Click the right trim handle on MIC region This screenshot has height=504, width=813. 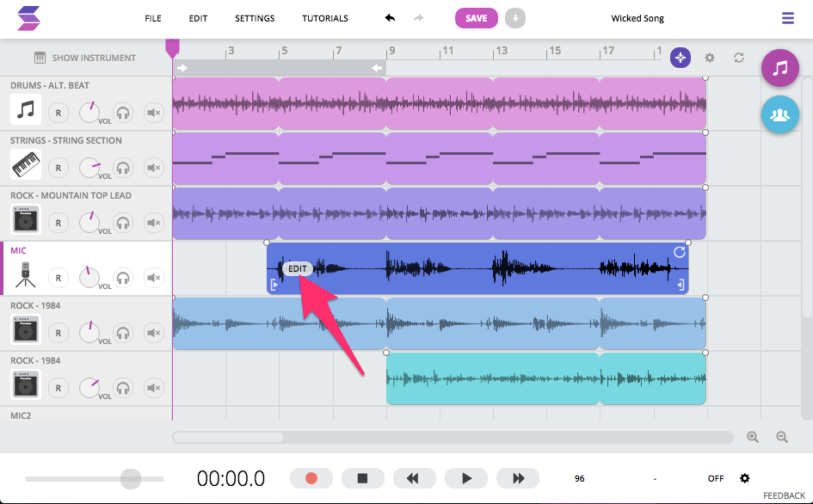coord(681,284)
